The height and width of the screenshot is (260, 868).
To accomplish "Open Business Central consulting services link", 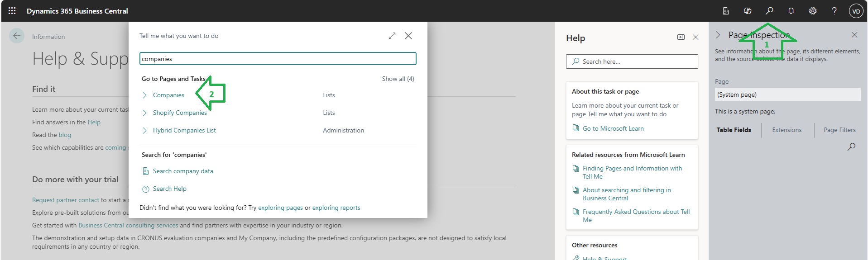I will click(x=128, y=225).
